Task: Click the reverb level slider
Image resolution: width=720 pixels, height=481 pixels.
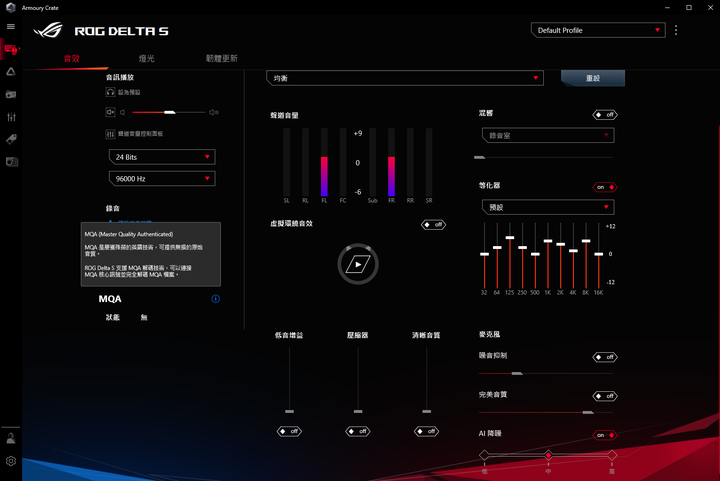Action: (543, 157)
